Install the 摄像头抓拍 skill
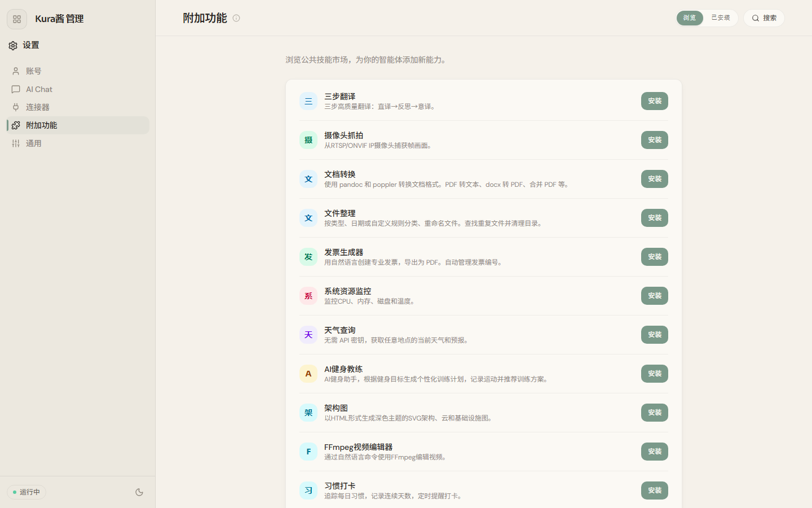Screen dimensions: 812x508 pyautogui.click(x=655, y=140)
